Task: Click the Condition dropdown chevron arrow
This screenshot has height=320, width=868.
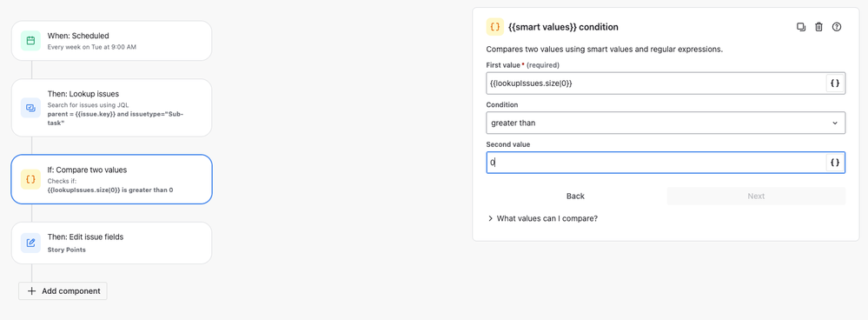Action: tap(835, 123)
